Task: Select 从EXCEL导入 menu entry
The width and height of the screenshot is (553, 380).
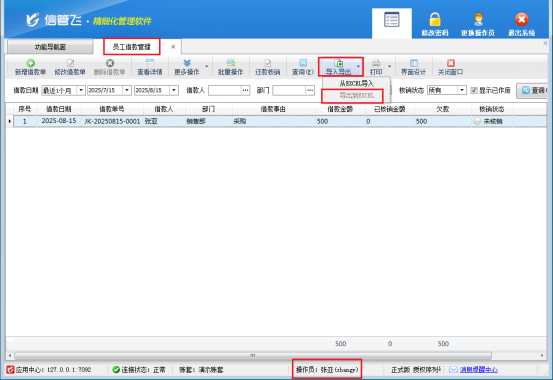Action: point(356,84)
